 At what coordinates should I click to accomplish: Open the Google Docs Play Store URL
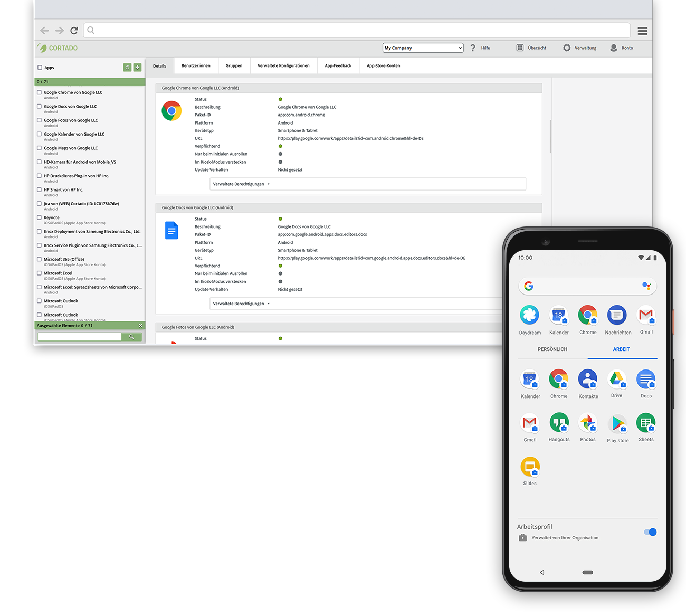[x=371, y=258]
